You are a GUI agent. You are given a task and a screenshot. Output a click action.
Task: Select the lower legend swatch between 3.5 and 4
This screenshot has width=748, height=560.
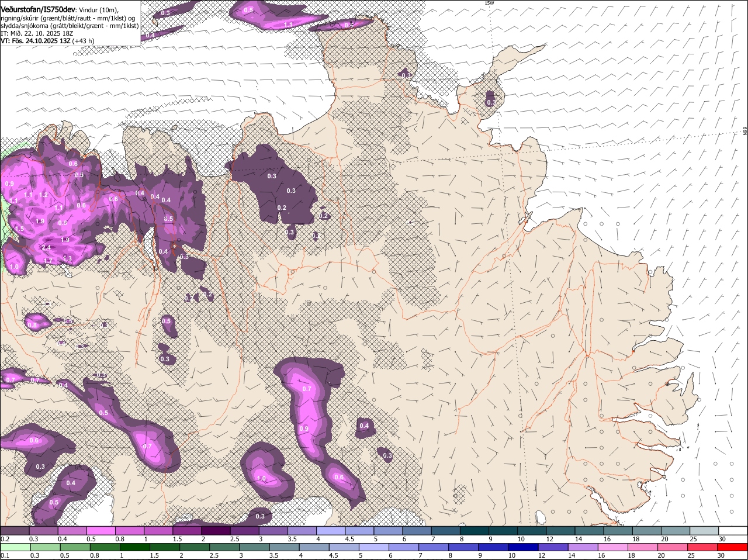pos(285,547)
